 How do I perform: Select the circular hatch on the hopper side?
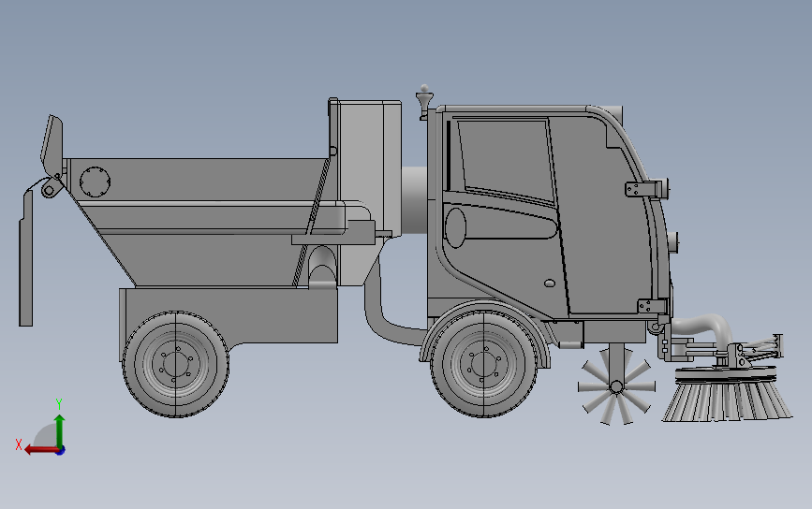tap(95, 182)
